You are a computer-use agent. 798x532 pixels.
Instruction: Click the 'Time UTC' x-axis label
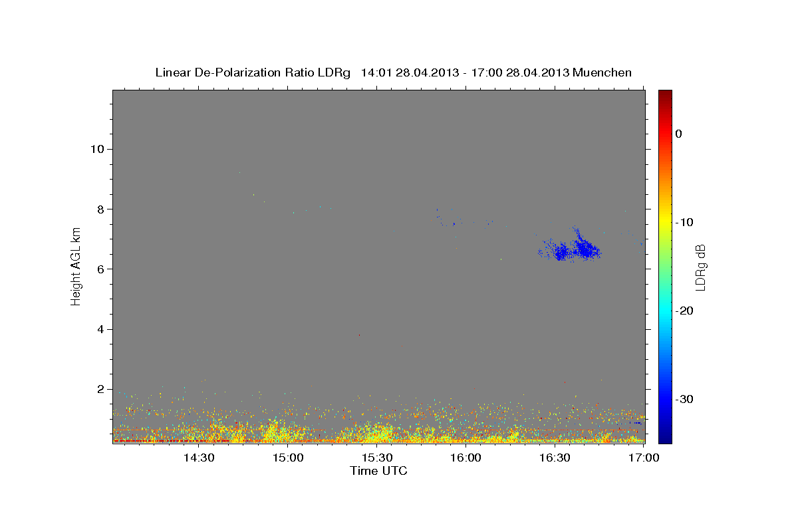click(x=378, y=471)
